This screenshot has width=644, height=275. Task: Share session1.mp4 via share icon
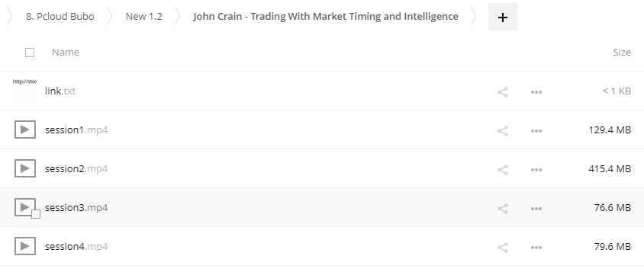pyautogui.click(x=503, y=131)
